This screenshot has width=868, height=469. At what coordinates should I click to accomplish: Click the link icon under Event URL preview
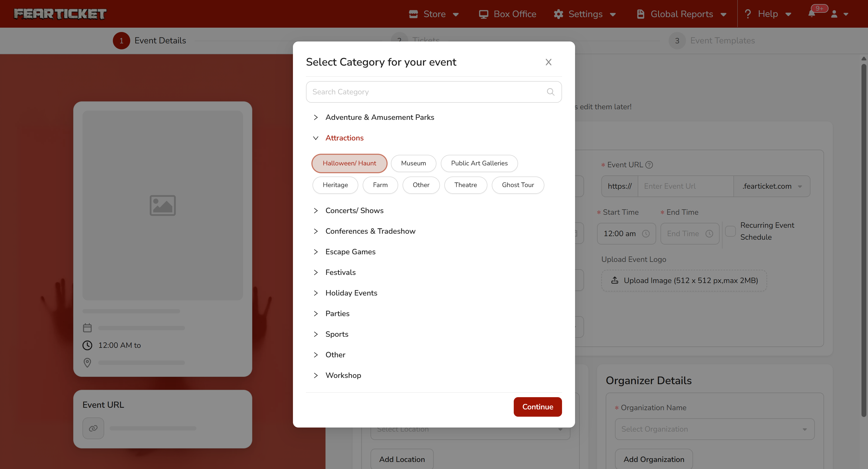93,428
